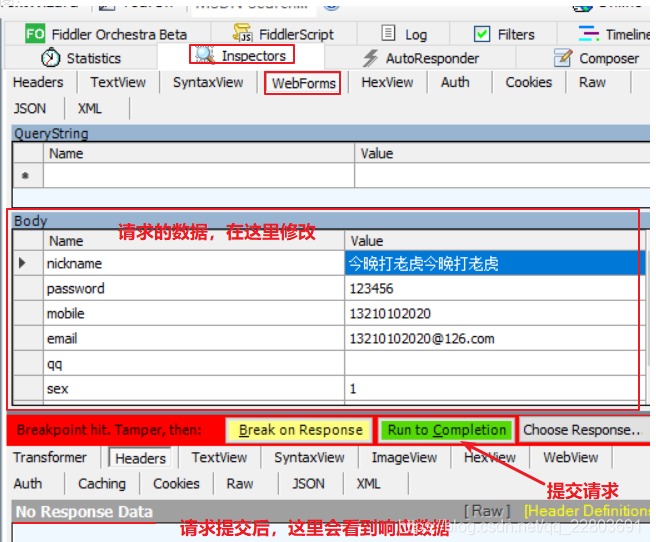
Task: Select the response Caching tab
Action: coord(102,483)
